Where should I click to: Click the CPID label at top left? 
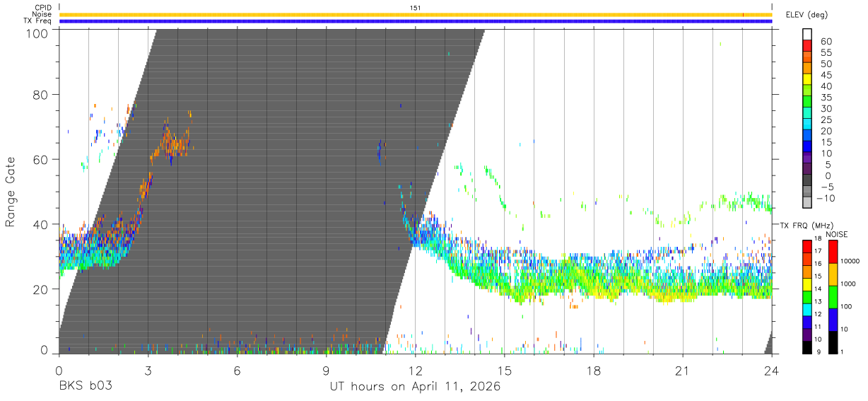tap(42, 8)
